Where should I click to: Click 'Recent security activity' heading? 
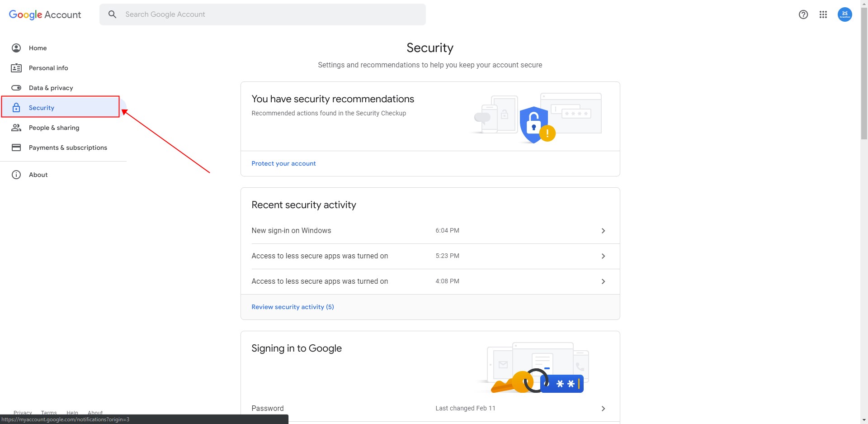pos(304,205)
